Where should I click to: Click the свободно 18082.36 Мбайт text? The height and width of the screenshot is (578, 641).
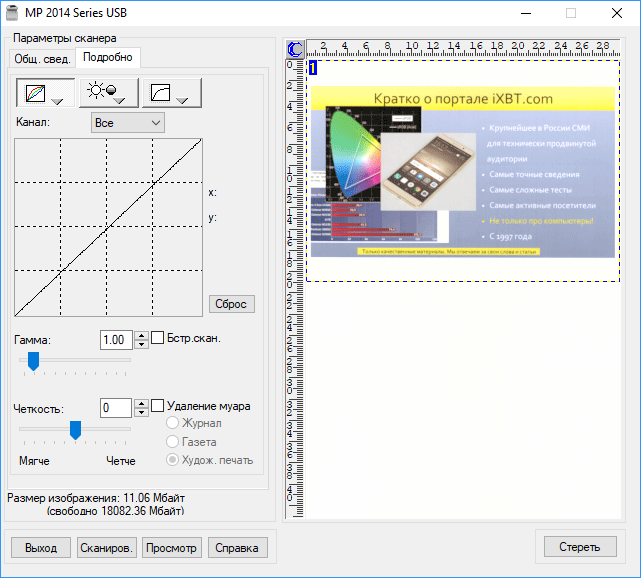tap(115, 511)
